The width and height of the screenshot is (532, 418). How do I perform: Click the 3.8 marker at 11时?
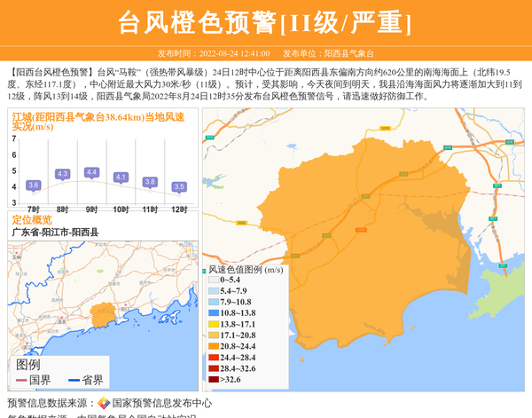tap(150, 182)
